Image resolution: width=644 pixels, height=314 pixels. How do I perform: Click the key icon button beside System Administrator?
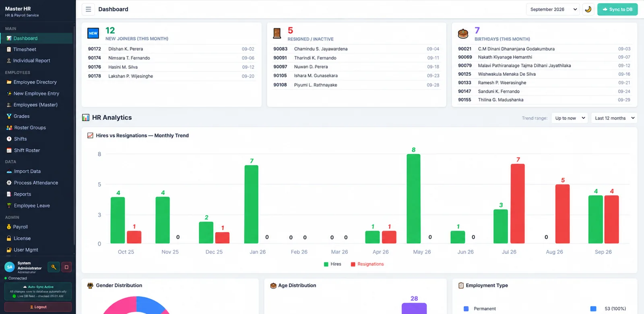point(54,267)
